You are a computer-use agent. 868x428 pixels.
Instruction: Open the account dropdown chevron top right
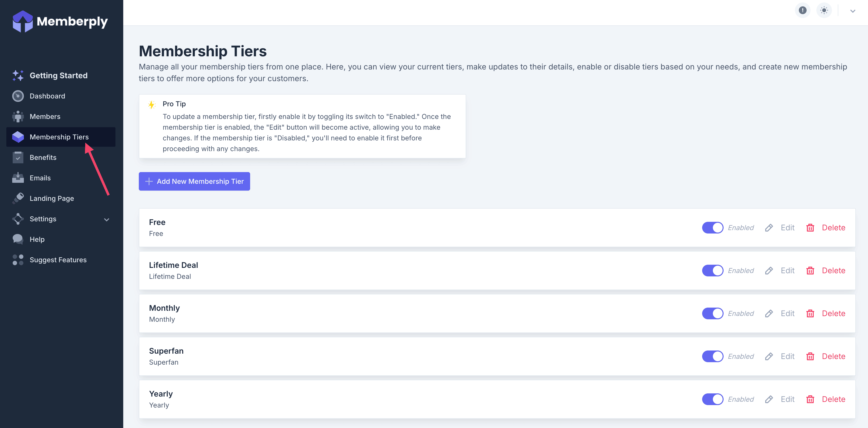coord(852,11)
